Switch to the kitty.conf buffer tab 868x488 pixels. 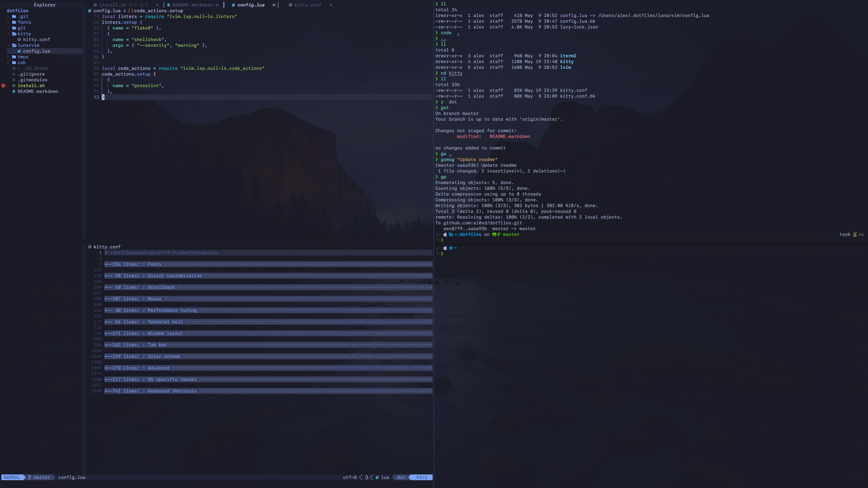(307, 5)
